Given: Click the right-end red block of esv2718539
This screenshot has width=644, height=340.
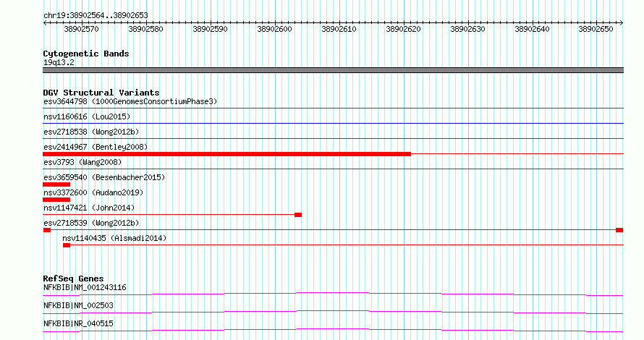Looking at the screenshot, I should coord(620,230).
